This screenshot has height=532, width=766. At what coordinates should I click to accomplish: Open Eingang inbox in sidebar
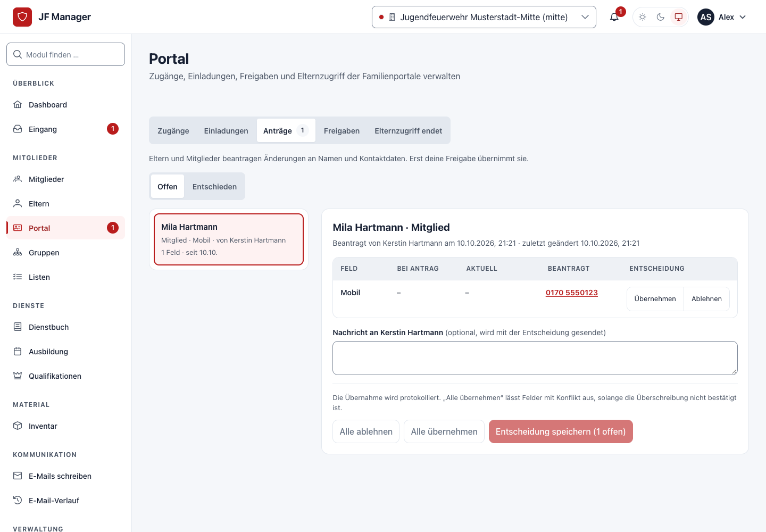coord(65,129)
